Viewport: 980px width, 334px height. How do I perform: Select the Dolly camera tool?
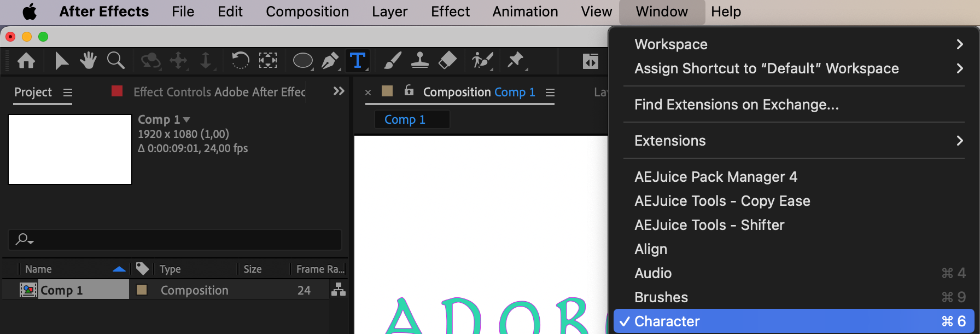point(206,61)
